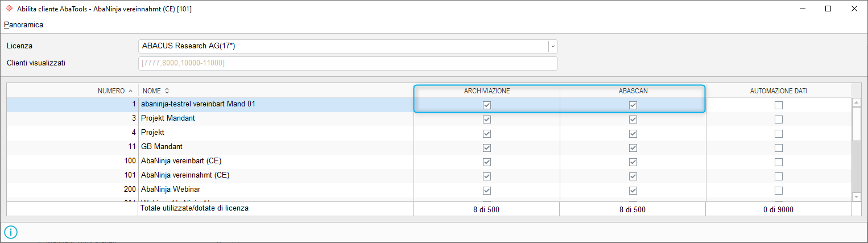This screenshot has height=243, width=868.
Task: Click the table scrollbar down arrow
Action: click(856, 196)
